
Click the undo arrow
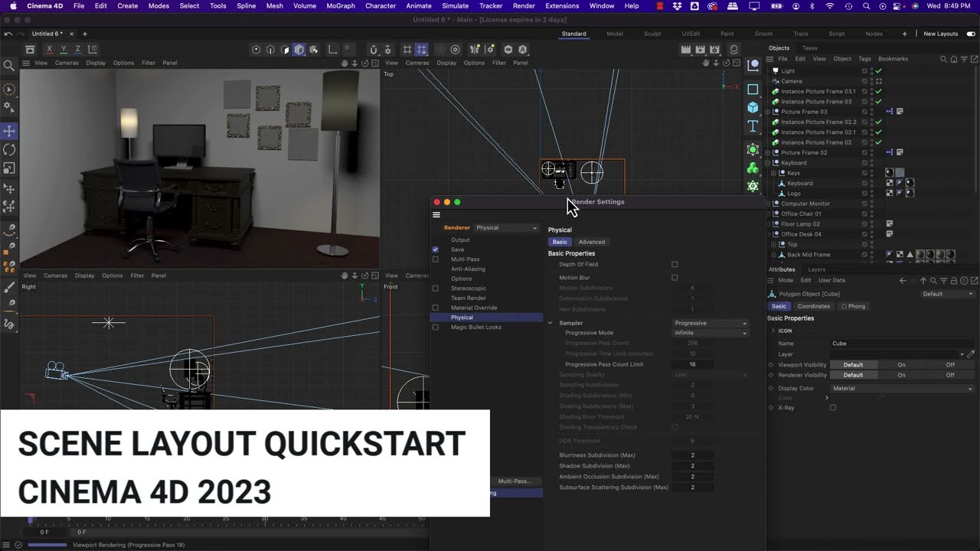pyautogui.click(x=8, y=34)
